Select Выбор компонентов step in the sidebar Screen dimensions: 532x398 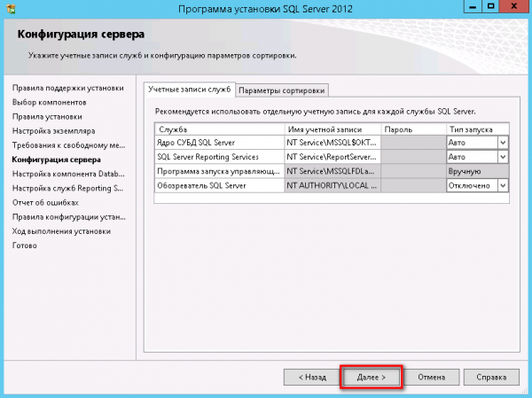(48, 102)
